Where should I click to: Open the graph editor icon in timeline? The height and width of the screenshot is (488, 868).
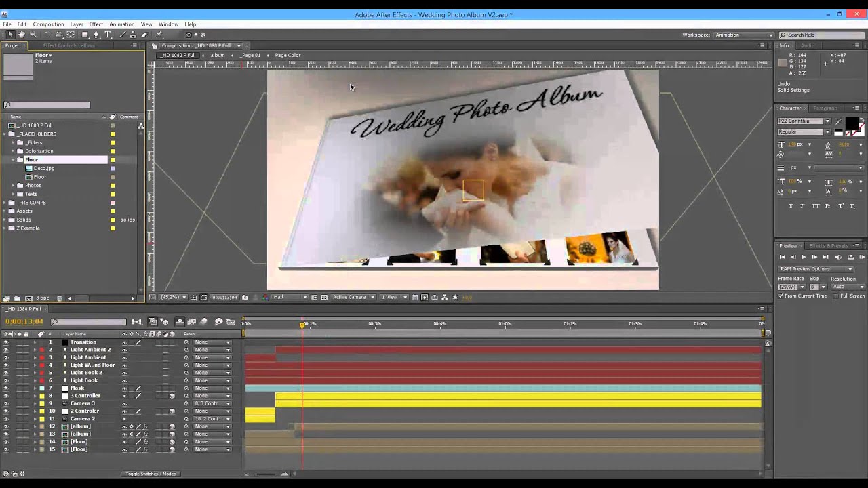[231, 322]
